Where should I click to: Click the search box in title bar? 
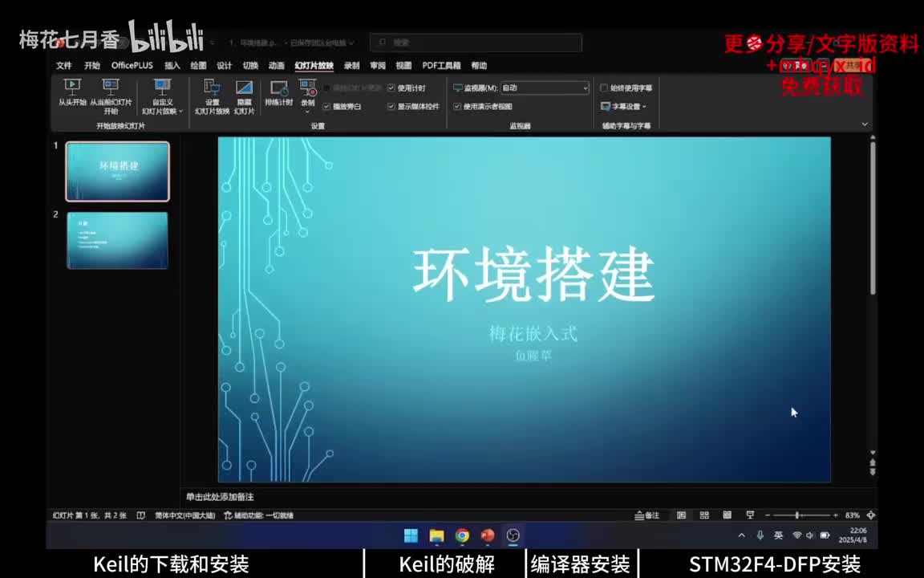tap(476, 43)
